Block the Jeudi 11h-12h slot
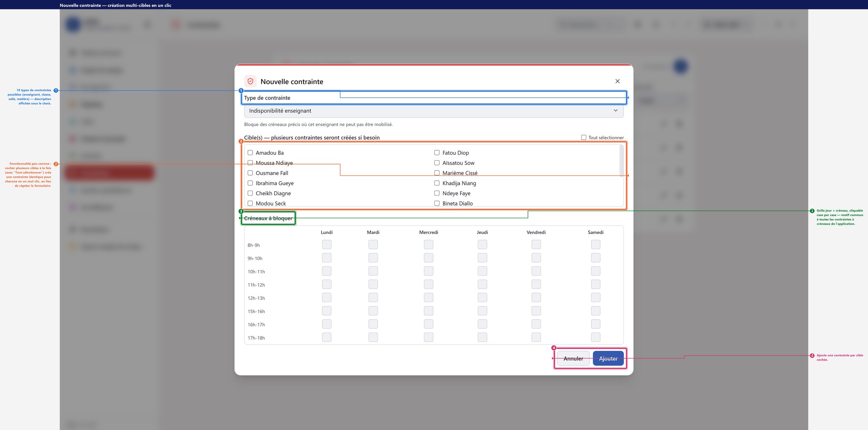Image resolution: width=868 pixels, height=430 pixels. tap(482, 284)
